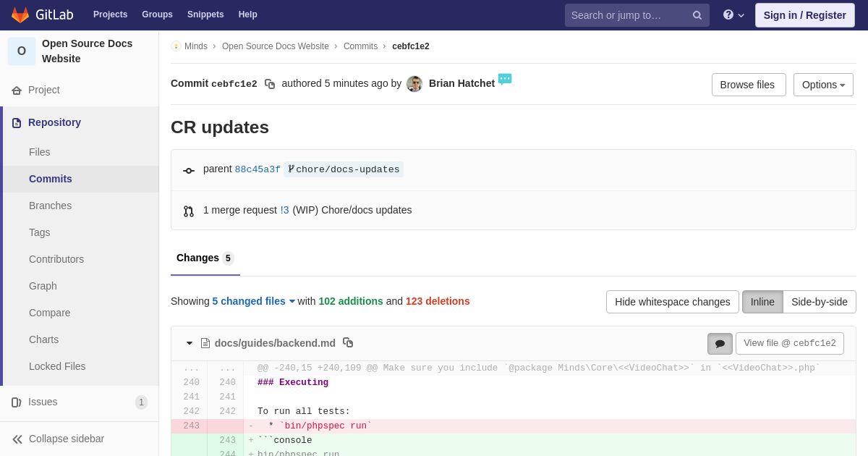The height and width of the screenshot is (456, 868).
Task: Click the Minds group avatar in breadcrumb
Action: [x=176, y=46]
